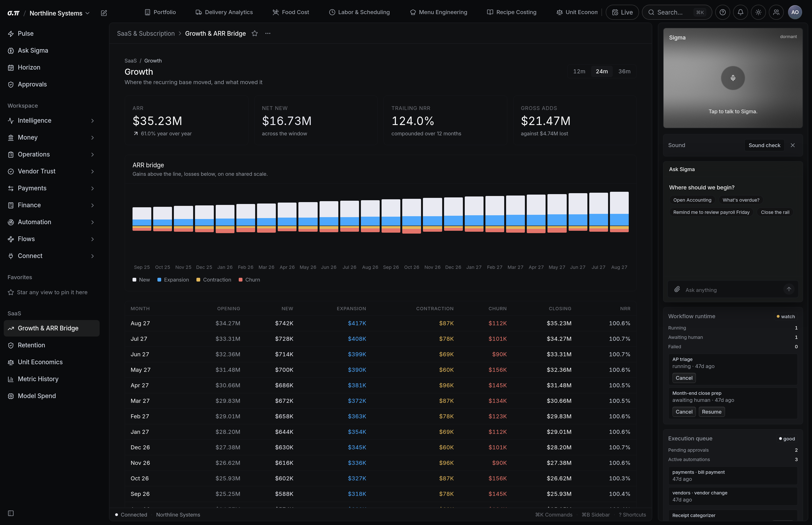Toggle light/dark theme
The image size is (812, 525).
(758, 12)
